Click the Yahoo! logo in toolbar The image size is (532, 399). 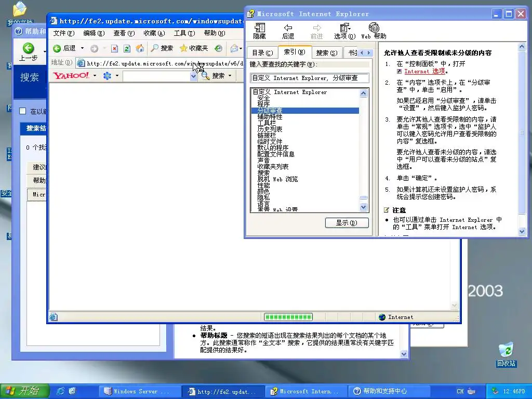[x=71, y=75]
